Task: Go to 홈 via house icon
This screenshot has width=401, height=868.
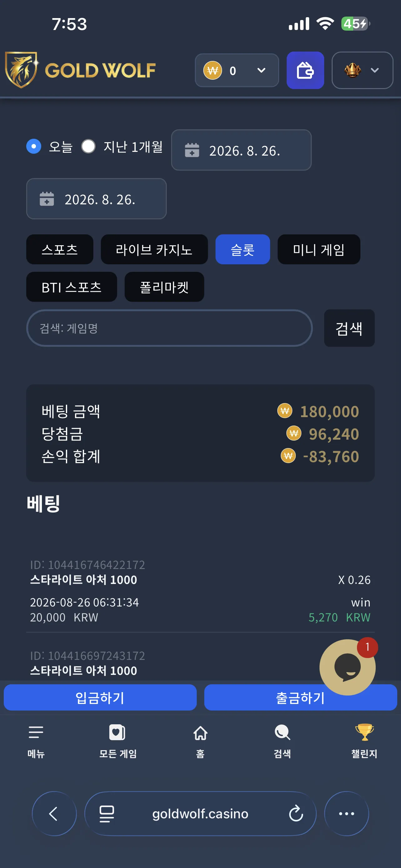Action: pyautogui.click(x=200, y=741)
